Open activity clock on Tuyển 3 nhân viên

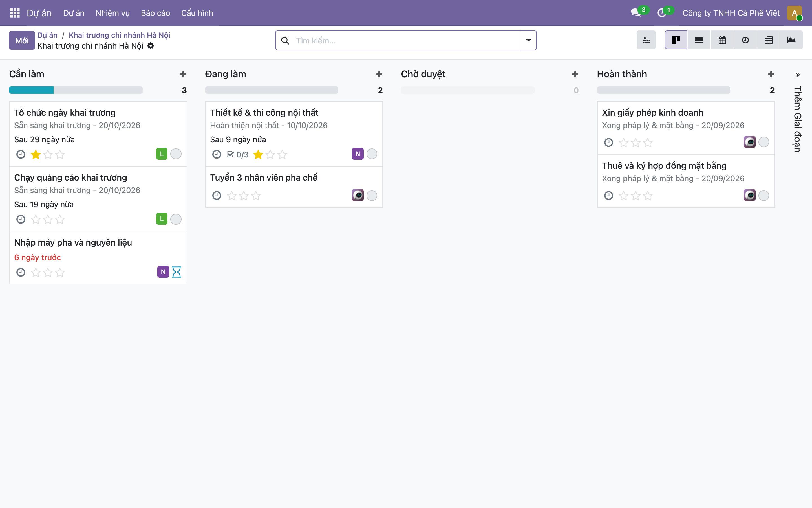point(217,196)
